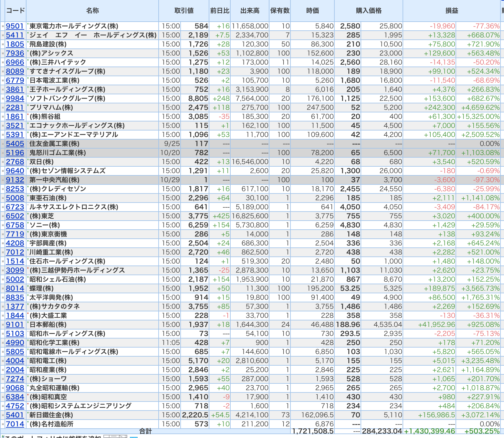
Task: Open stock code 6758 link
Action: [15, 225]
